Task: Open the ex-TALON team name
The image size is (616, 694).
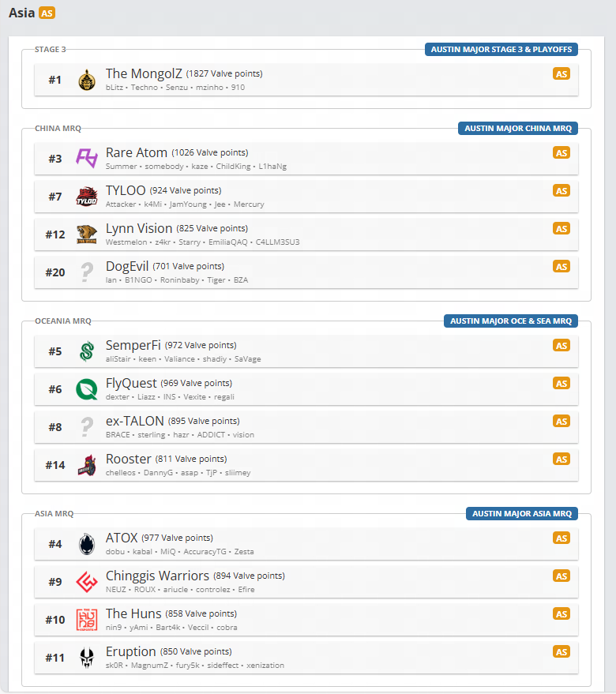Action: click(134, 421)
